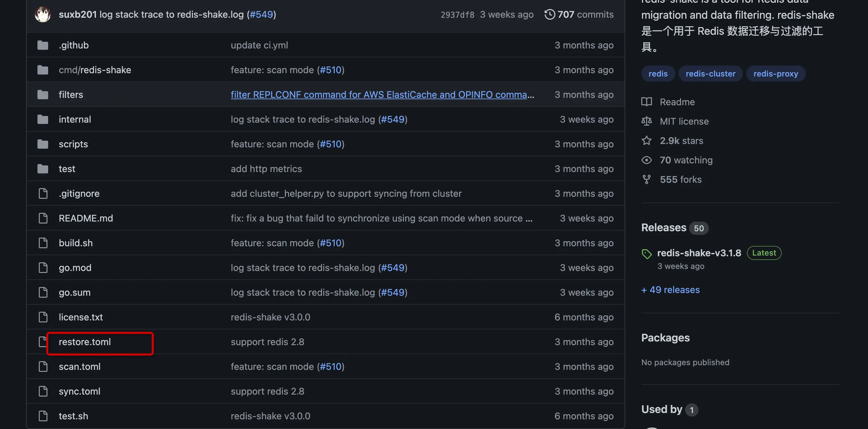Open add cluster_helper.py commit message

click(346, 194)
